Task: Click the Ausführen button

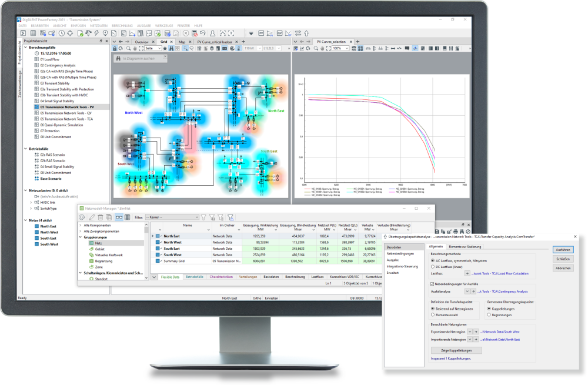Action: tap(563, 250)
